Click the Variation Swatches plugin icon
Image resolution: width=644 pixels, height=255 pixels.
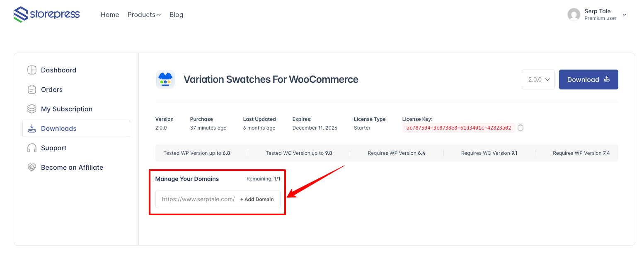165,79
